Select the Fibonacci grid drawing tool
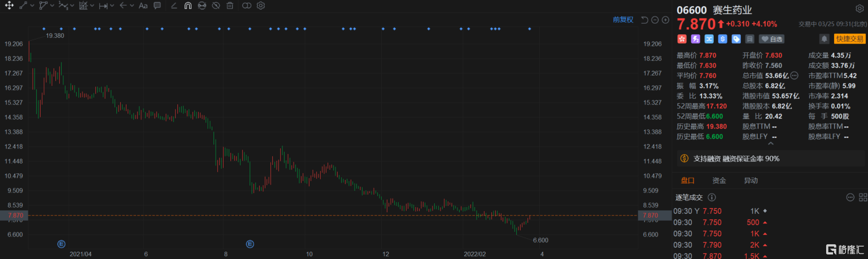 [83, 6]
